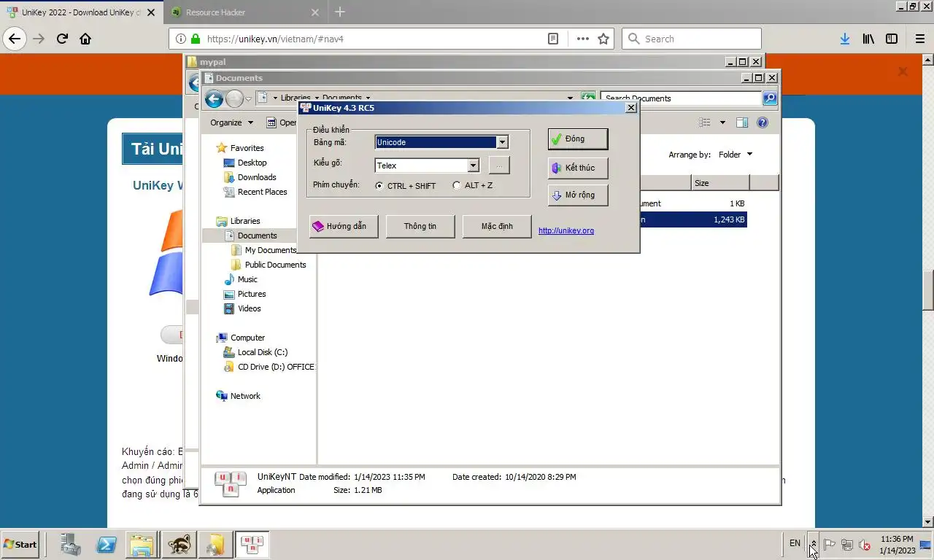Screen dimensions: 934x560
Task: Open Explorer help icon
Action: [763, 122]
